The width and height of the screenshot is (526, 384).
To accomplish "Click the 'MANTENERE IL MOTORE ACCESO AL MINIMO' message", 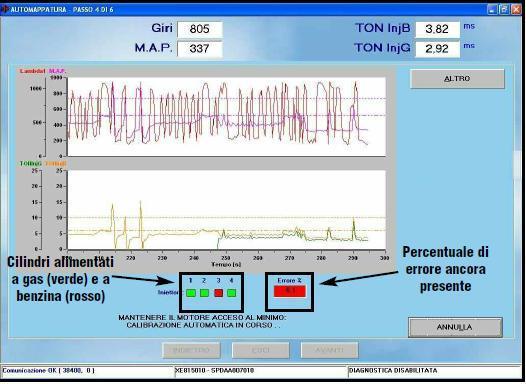I will click(202, 317).
